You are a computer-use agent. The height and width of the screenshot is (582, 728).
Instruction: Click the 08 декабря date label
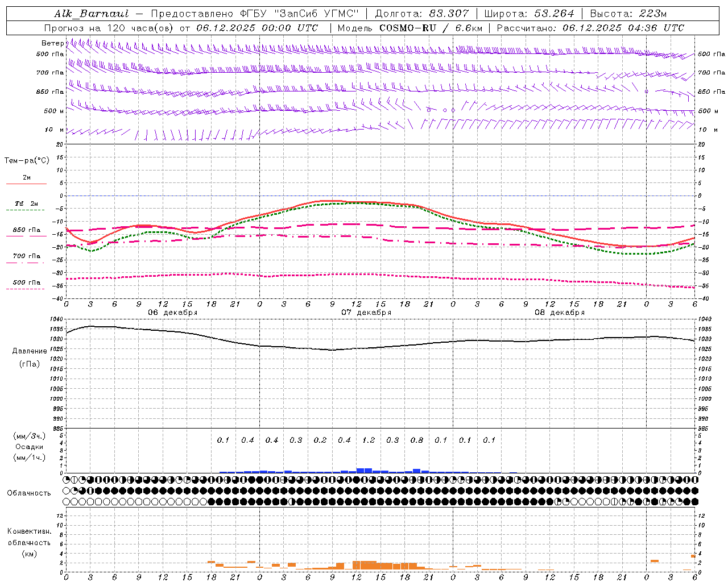[560, 313]
